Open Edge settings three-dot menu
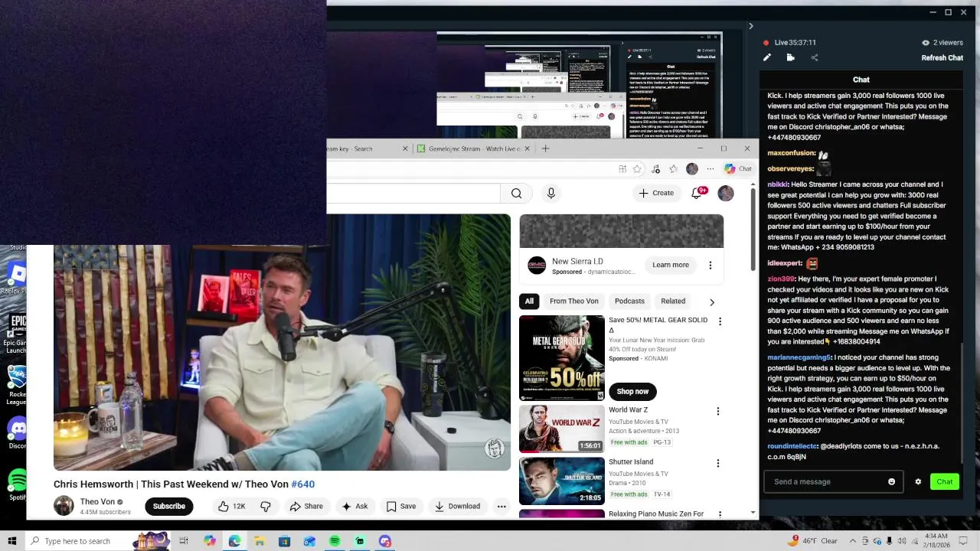980x551 pixels. coord(709,169)
